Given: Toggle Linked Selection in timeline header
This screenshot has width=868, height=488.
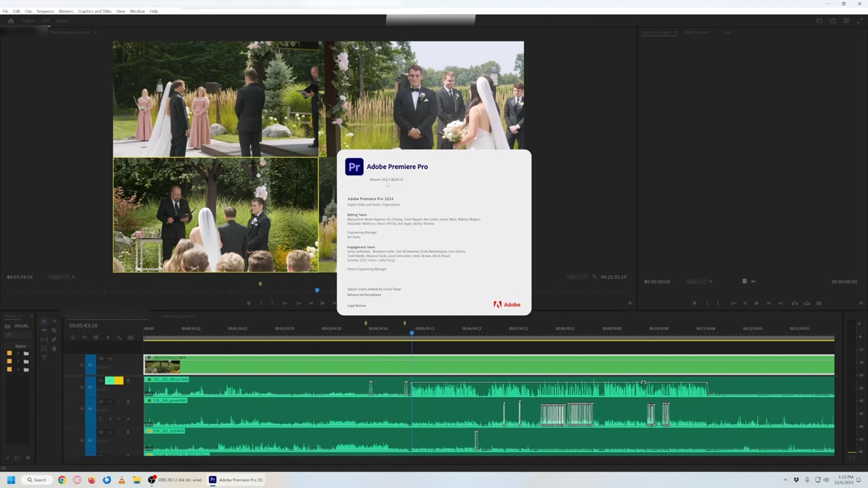Looking at the screenshot, I should (96, 338).
